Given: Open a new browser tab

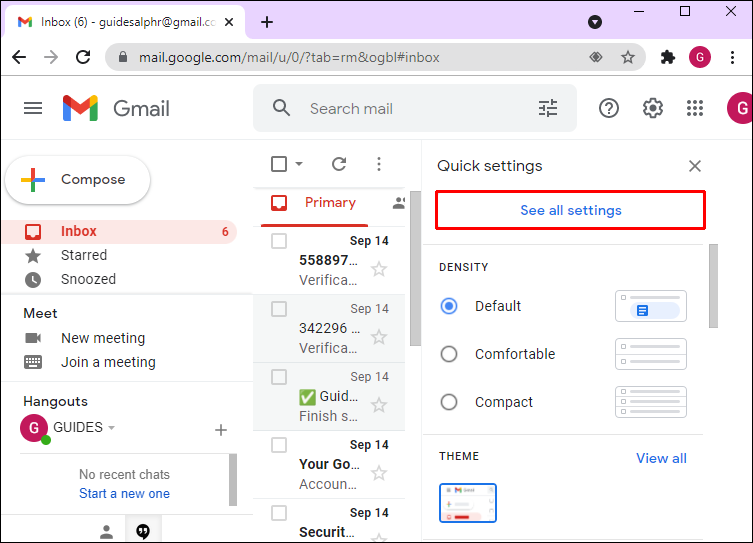Looking at the screenshot, I should pos(267,22).
